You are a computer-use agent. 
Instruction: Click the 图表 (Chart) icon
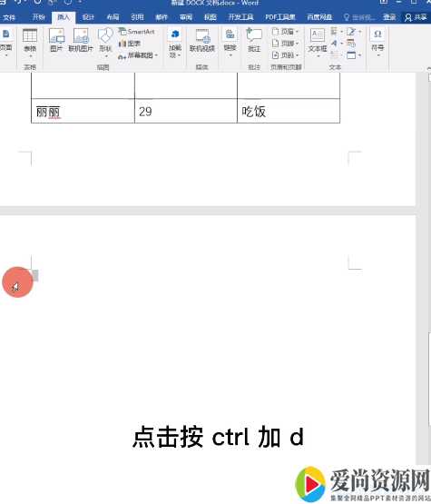[x=130, y=44]
